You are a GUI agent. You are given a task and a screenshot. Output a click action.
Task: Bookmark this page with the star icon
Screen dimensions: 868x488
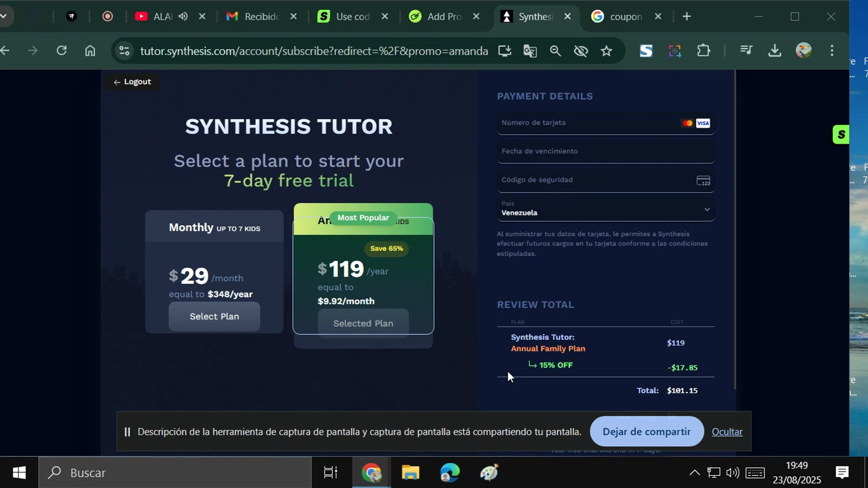(606, 51)
